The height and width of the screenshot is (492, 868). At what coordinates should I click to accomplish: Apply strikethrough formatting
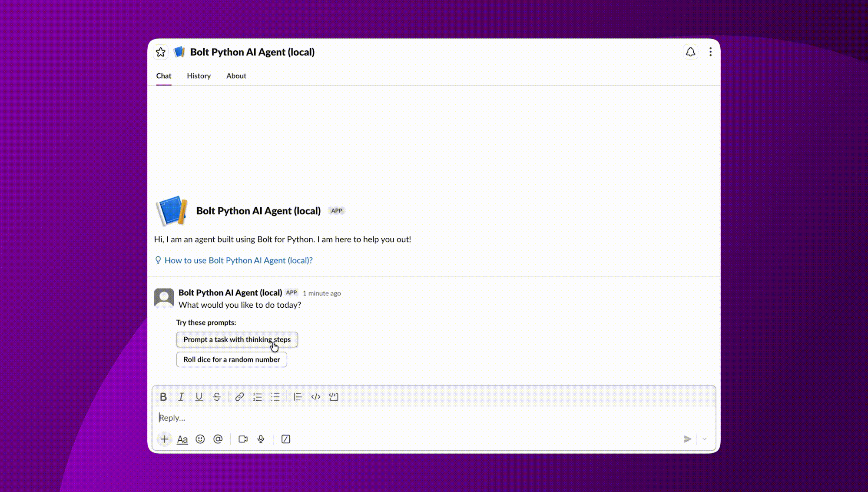click(217, 397)
